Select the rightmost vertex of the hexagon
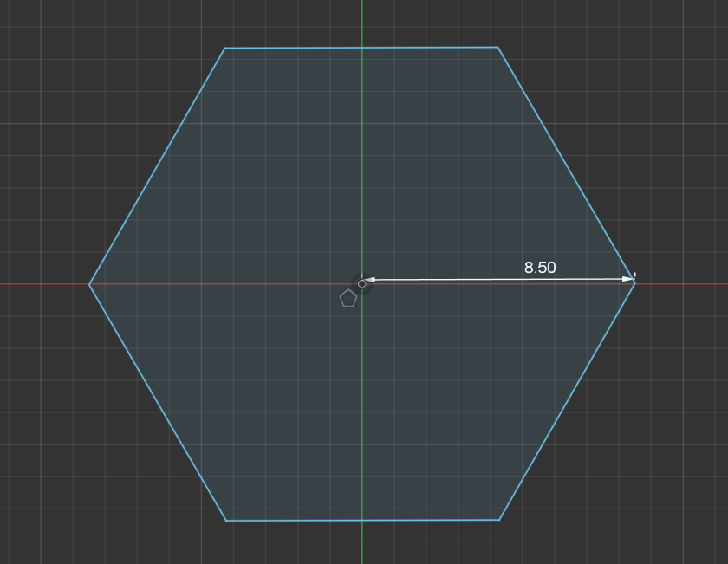This screenshot has height=564, width=728. point(635,283)
